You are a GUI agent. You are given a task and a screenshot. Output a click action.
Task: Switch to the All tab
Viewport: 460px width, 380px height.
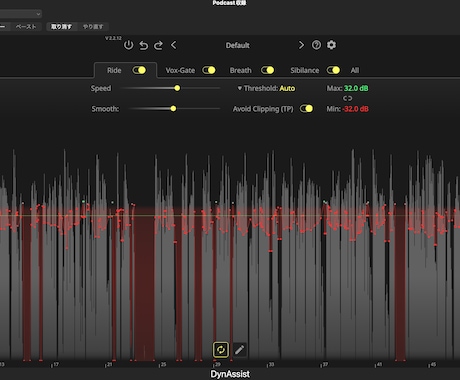(x=355, y=70)
